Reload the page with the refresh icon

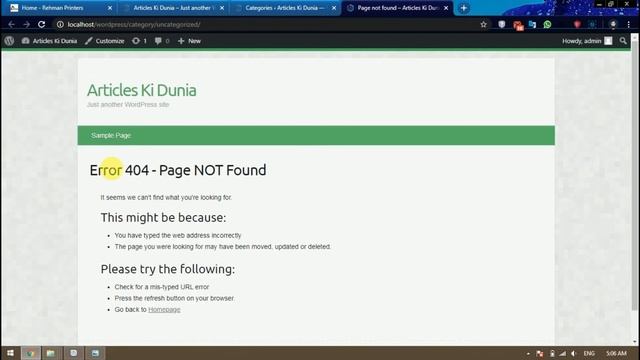pos(42,24)
